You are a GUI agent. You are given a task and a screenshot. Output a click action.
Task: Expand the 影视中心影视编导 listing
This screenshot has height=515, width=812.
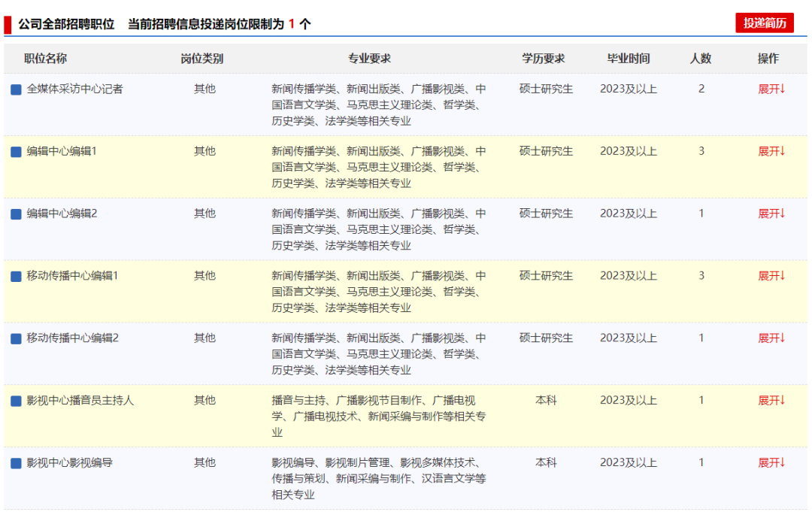[771, 463]
